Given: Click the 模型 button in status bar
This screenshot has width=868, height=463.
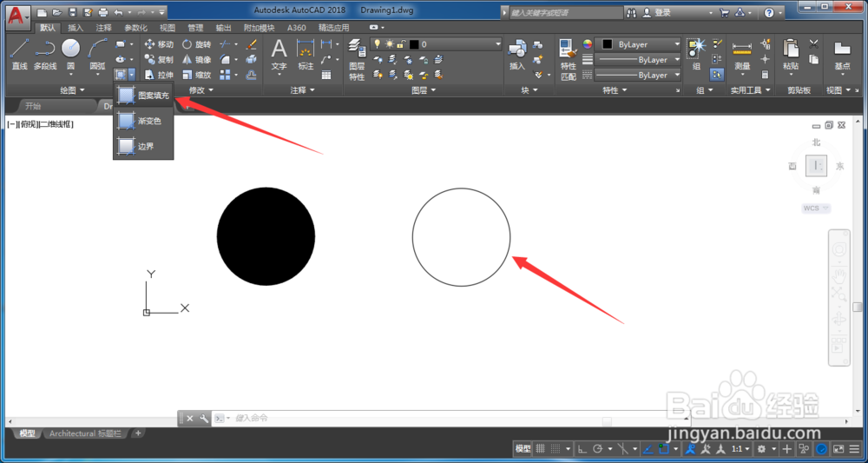Looking at the screenshot, I should (x=523, y=448).
